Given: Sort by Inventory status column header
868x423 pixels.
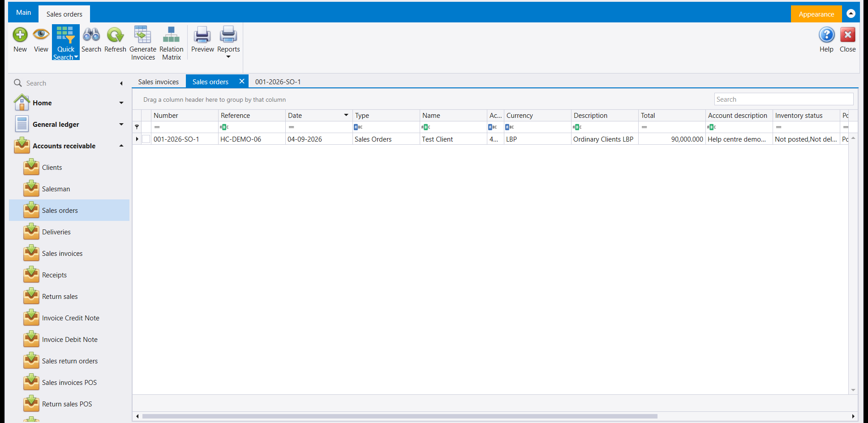Looking at the screenshot, I should (x=806, y=116).
